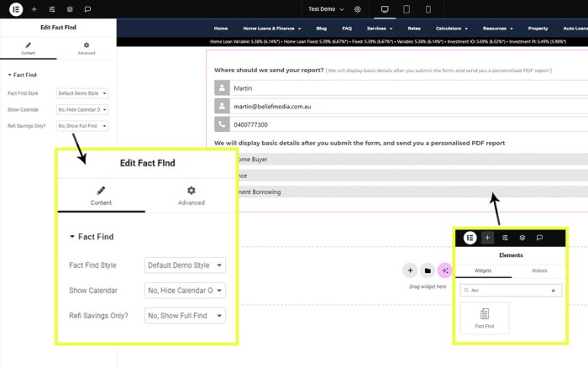This screenshot has height=367, width=588.
Task: Switch to tablet responsive view
Action: click(x=407, y=9)
